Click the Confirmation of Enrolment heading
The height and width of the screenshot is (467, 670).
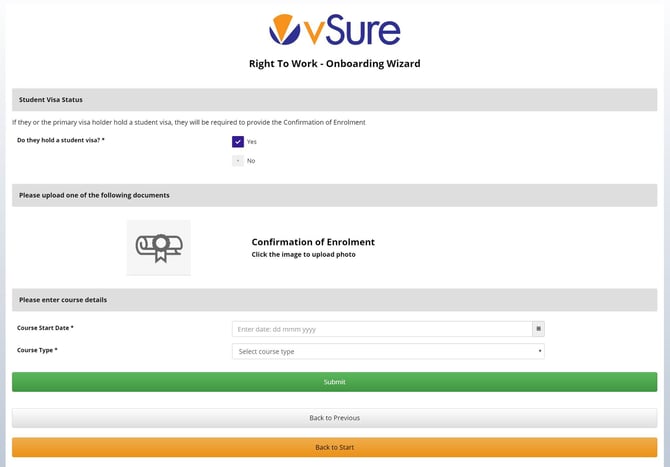click(313, 242)
